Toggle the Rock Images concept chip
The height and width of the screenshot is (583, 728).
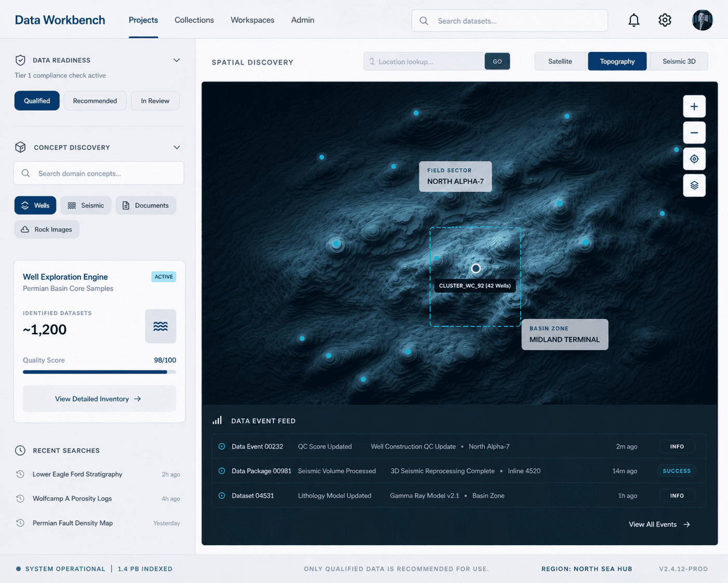(x=47, y=229)
